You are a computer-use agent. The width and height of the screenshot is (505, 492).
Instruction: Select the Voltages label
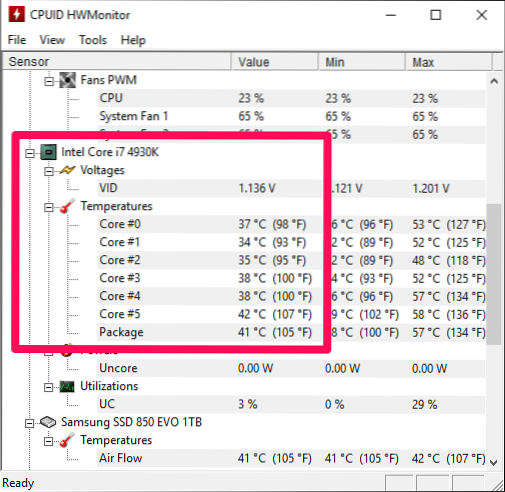click(x=102, y=170)
